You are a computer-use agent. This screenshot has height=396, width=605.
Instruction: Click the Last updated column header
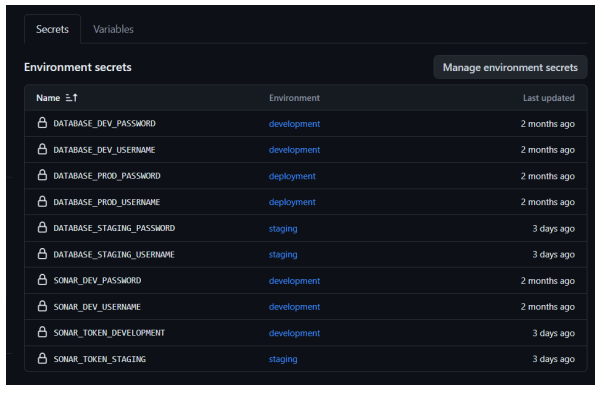click(x=549, y=98)
